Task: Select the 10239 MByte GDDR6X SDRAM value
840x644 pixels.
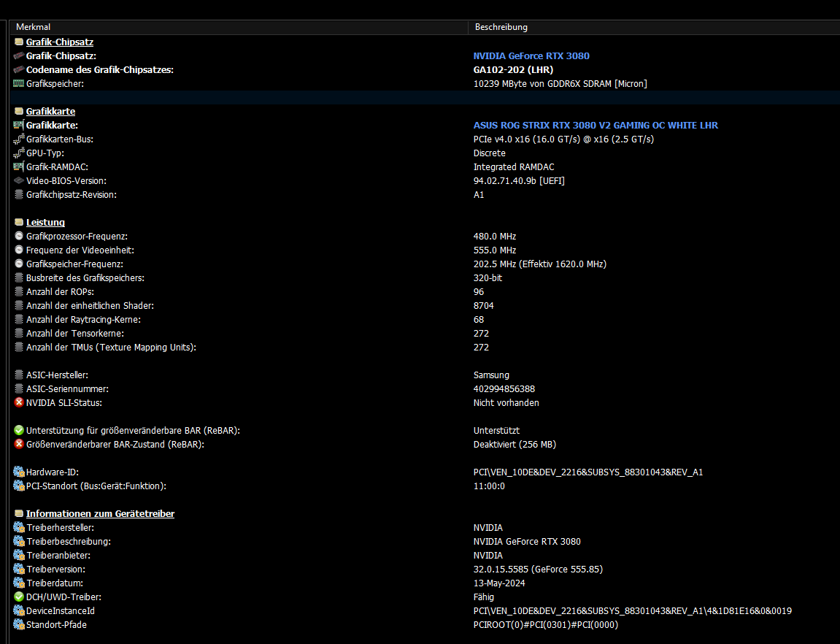Action: click(x=560, y=83)
